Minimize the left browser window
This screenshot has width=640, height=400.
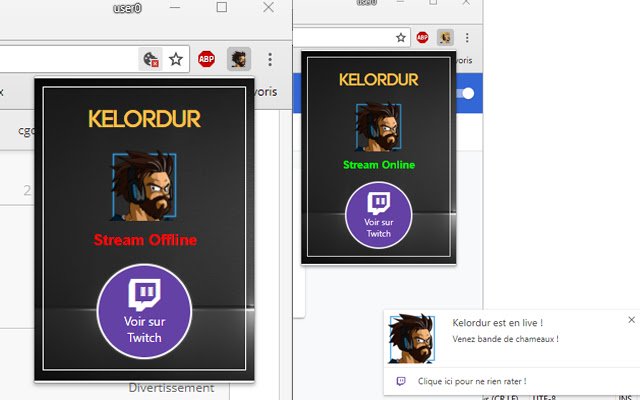coord(175,7)
